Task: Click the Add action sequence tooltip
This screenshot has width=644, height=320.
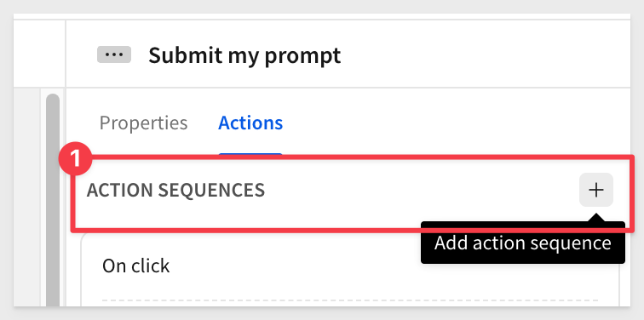Action: coord(523,243)
